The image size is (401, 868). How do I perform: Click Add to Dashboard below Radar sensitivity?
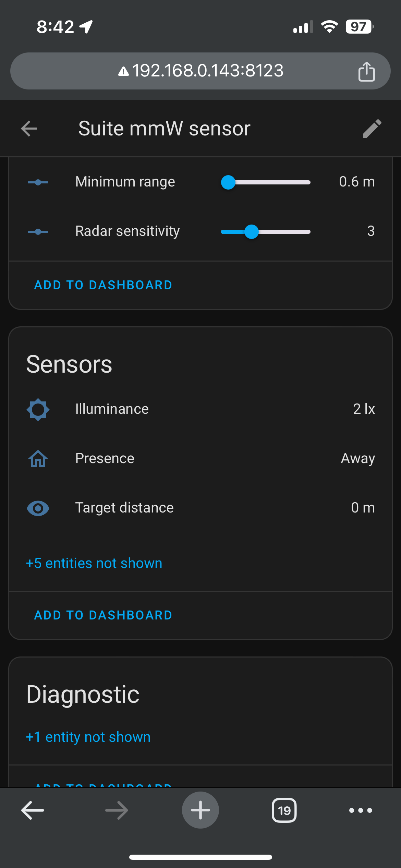click(x=103, y=285)
